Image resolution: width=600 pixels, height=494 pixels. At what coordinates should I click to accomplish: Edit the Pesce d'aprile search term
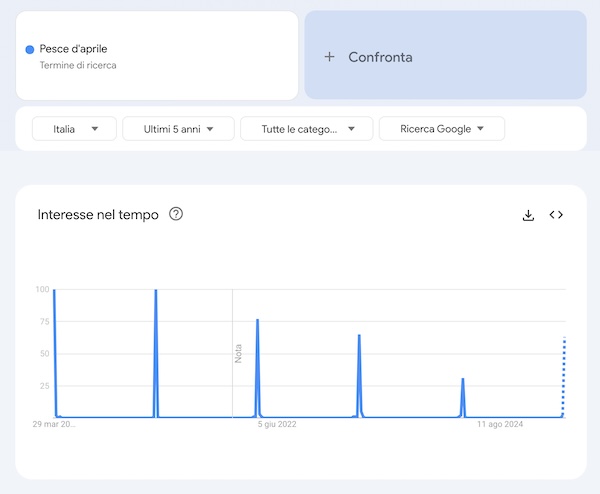tap(73, 49)
